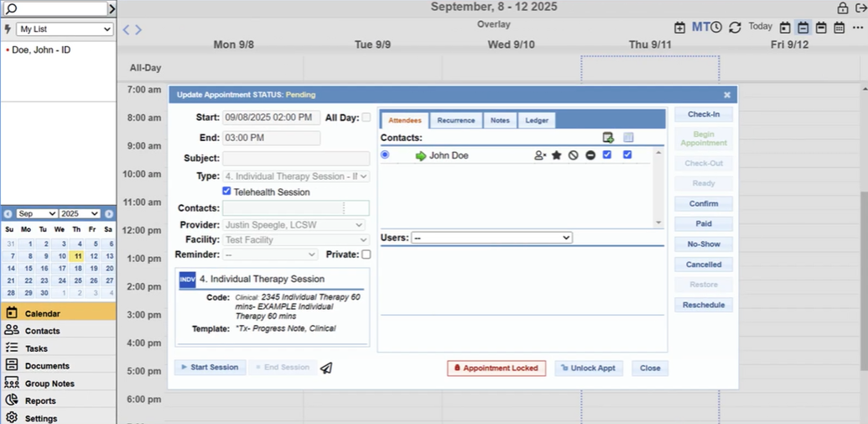
Task: Switch to the Attendees tab
Action: (x=405, y=120)
